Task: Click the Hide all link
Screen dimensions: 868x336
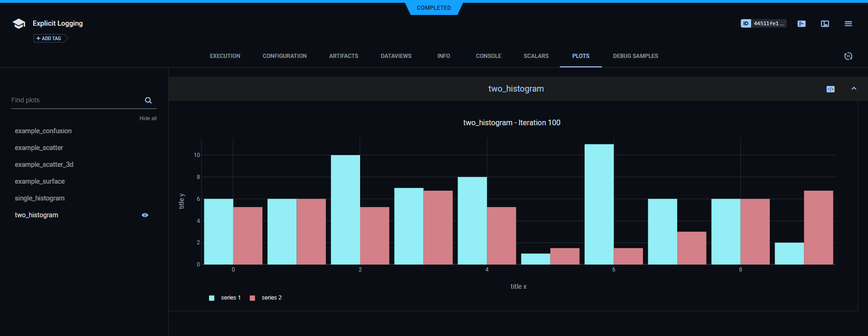Action: point(148,119)
